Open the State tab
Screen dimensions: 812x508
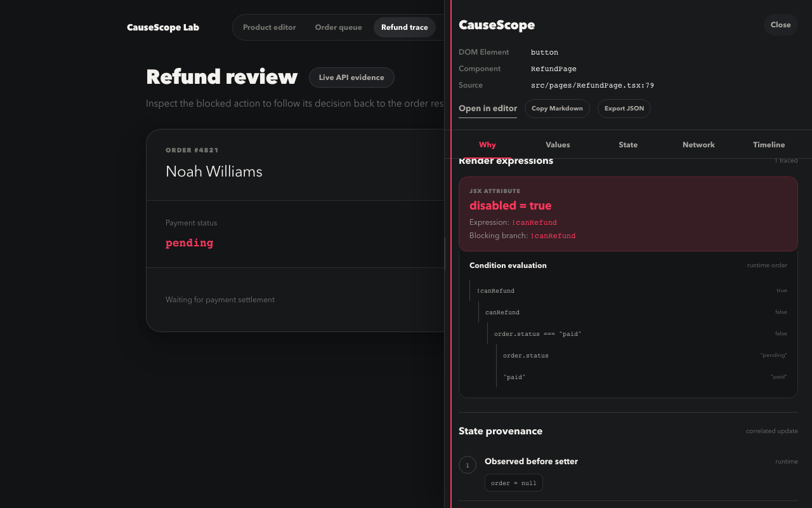(x=628, y=145)
